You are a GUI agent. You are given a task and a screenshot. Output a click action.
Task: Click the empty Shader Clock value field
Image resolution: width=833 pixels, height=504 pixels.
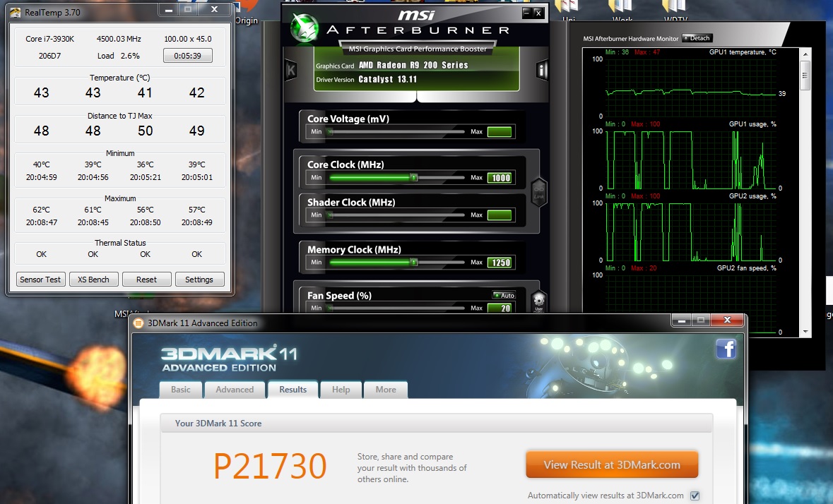(x=500, y=215)
